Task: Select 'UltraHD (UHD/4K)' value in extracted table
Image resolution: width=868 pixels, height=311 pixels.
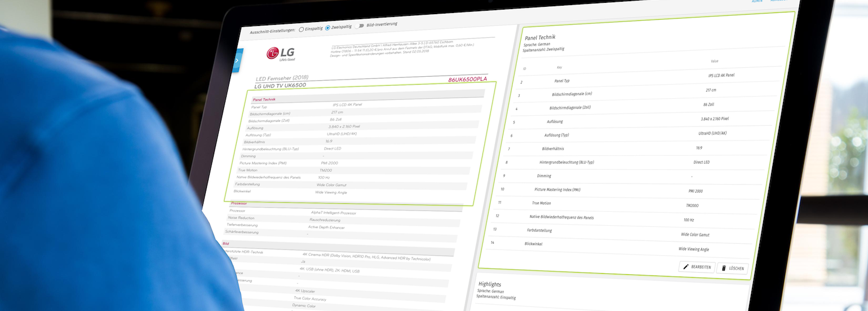Action: (712, 133)
